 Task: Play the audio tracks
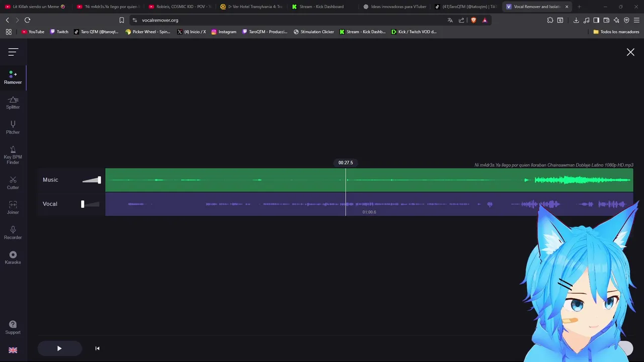tap(59, 348)
